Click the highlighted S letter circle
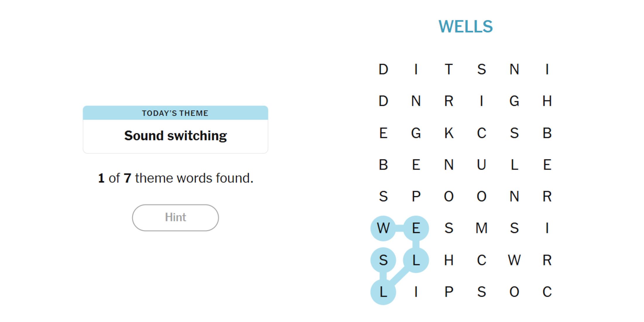Image resolution: width=644 pixels, height=322 pixels. (x=383, y=260)
